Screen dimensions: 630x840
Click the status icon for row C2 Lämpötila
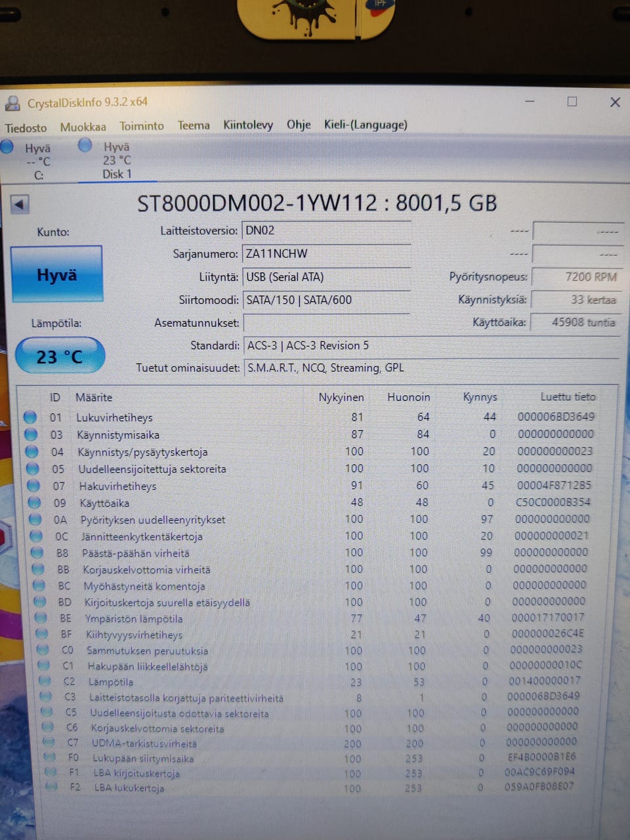45,681
